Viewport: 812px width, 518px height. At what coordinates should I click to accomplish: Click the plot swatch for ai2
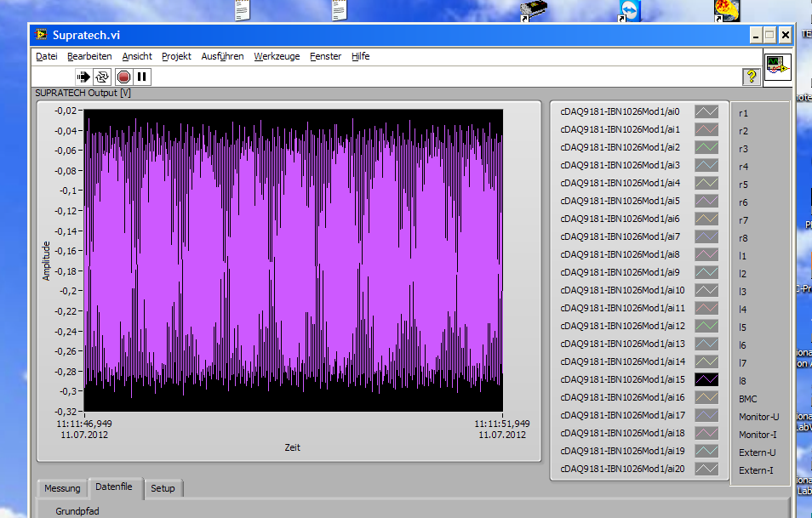coord(706,147)
